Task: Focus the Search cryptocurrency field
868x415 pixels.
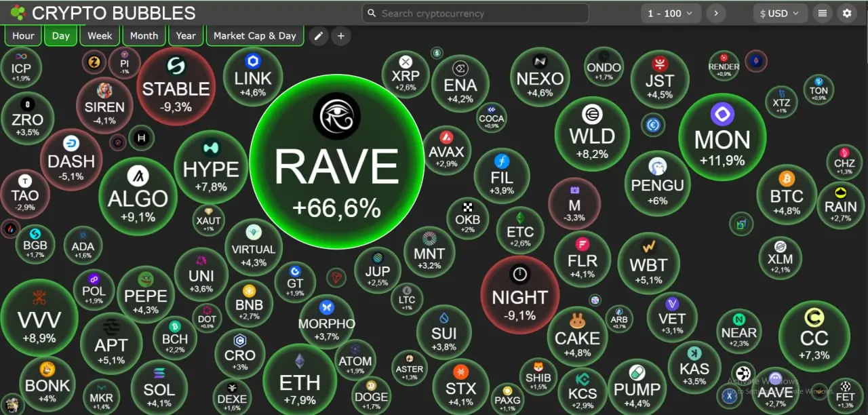Action: pyautogui.click(x=475, y=13)
